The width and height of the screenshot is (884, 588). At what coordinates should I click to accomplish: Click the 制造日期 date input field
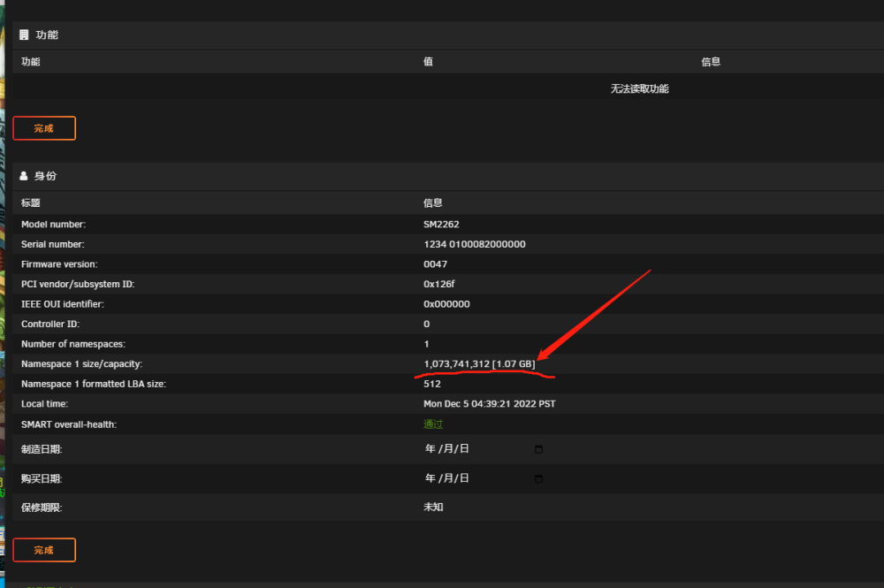pos(484,449)
